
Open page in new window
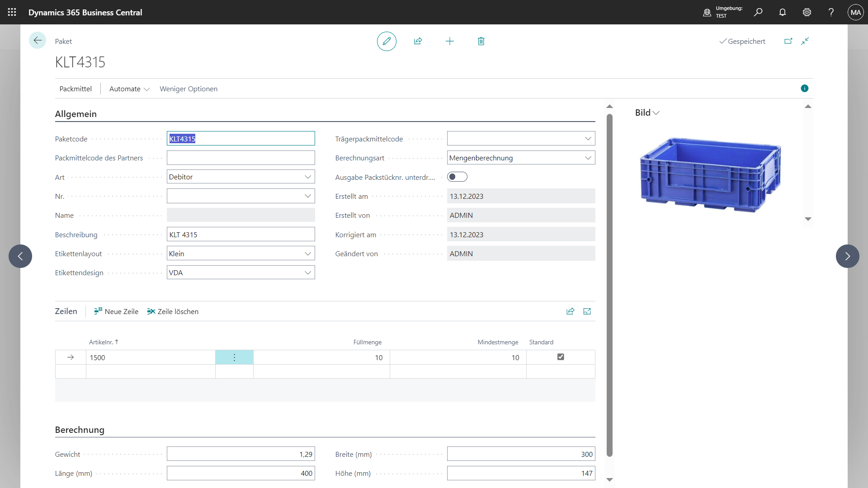pyautogui.click(x=788, y=41)
